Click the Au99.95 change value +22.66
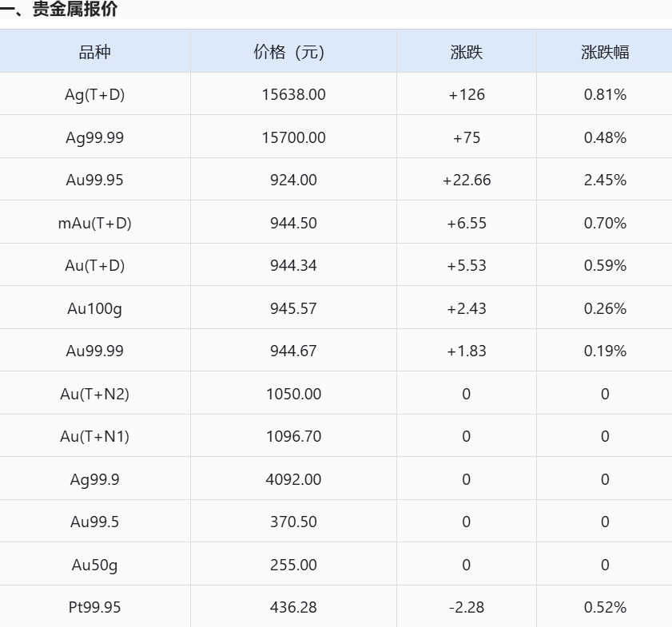 (467, 180)
